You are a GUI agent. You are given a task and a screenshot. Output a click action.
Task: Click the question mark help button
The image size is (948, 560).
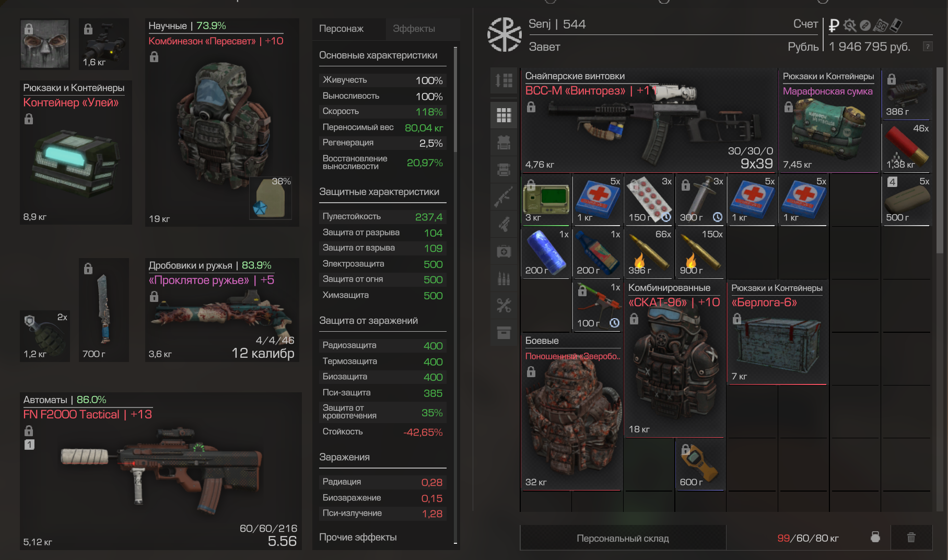(928, 46)
